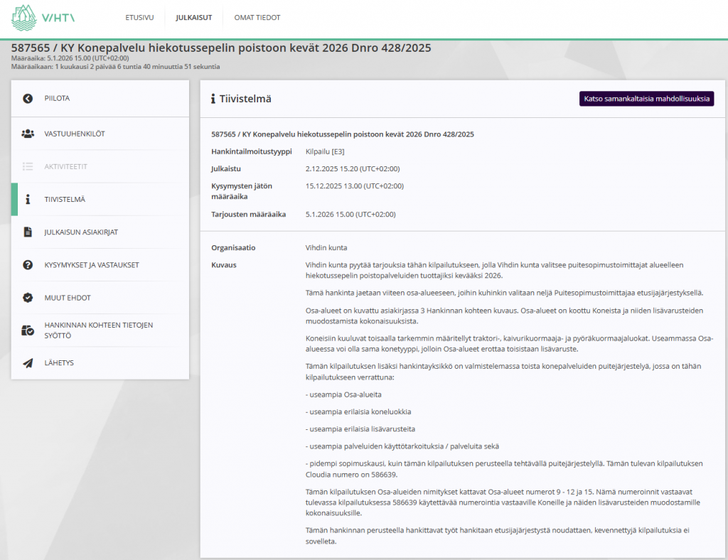Switch to the Julkaisut tab

click(194, 18)
